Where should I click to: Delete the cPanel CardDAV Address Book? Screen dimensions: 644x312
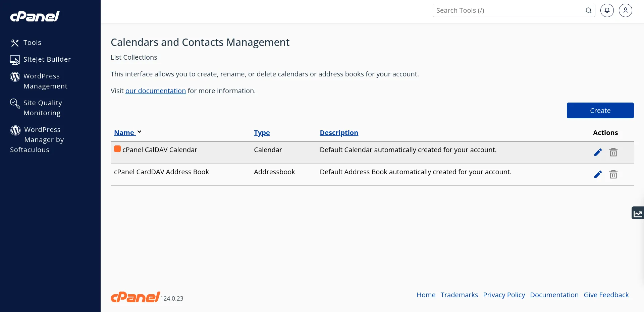[x=613, y=175]
